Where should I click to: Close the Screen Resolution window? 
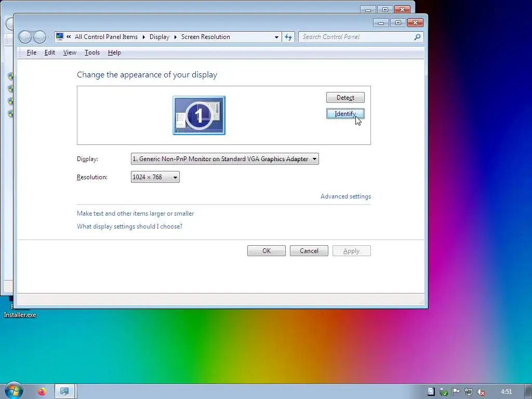[x=415, y=23]
